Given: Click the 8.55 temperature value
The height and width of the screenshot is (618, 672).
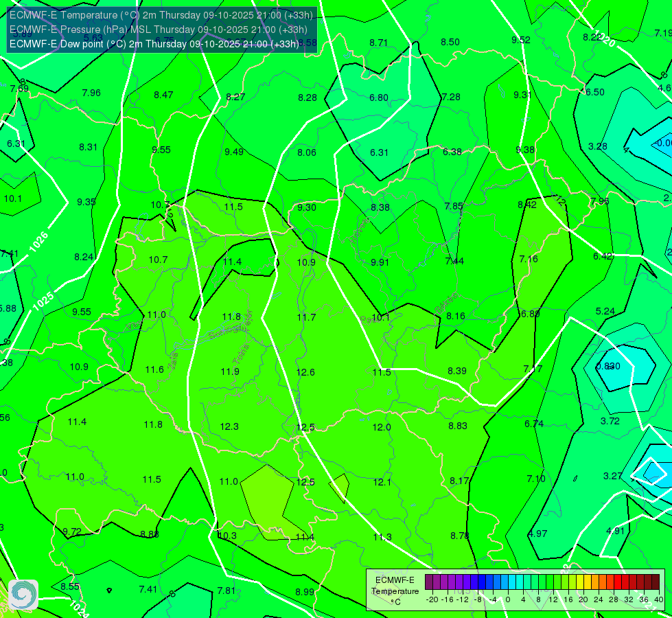Looking at the screenshot, I should pos(70,586).
